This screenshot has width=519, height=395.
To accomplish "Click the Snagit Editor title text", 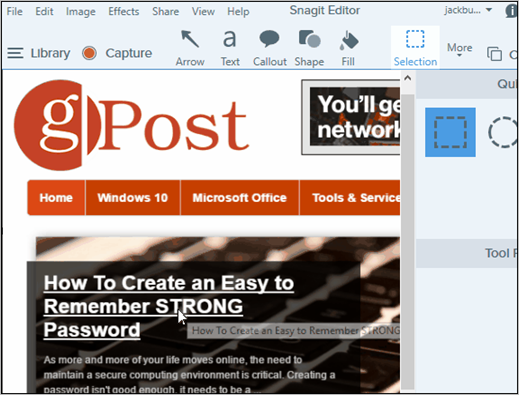I will point(325,10).
